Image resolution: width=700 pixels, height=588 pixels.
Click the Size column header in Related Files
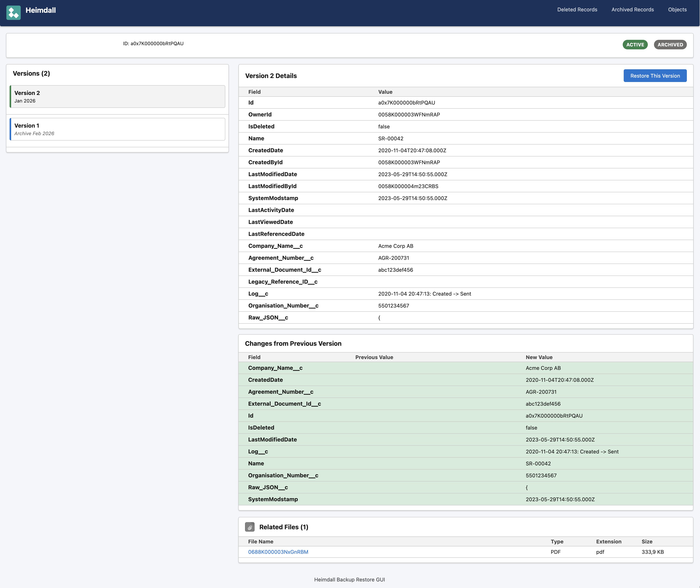[x=647, y=542]
